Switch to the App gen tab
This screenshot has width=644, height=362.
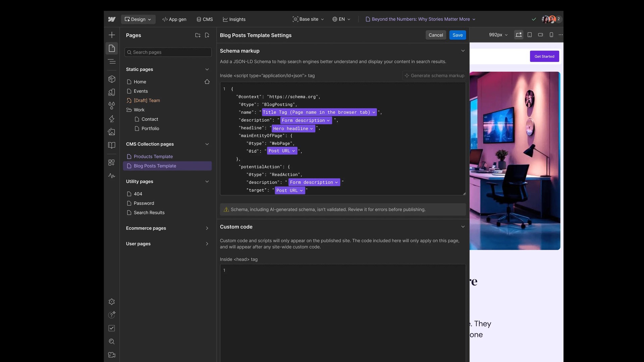(174, 19)
